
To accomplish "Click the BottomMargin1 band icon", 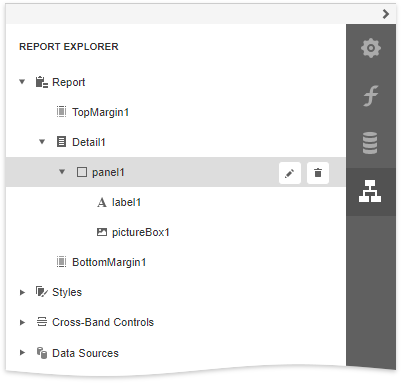I will (61, 262).
